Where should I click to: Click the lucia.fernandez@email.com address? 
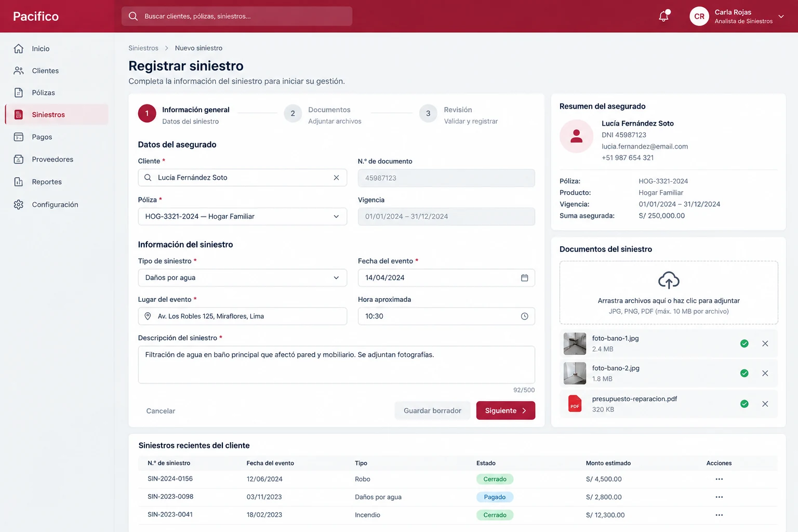click(645, 147)
